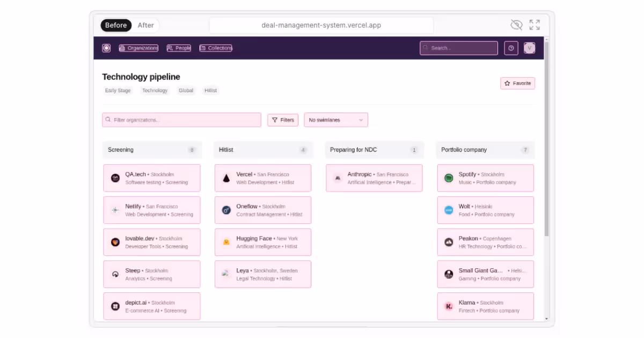Image resolution: width=644 pixels, height=338 pixels.
Task: Open the Oneflow card title
Action: 246,206
